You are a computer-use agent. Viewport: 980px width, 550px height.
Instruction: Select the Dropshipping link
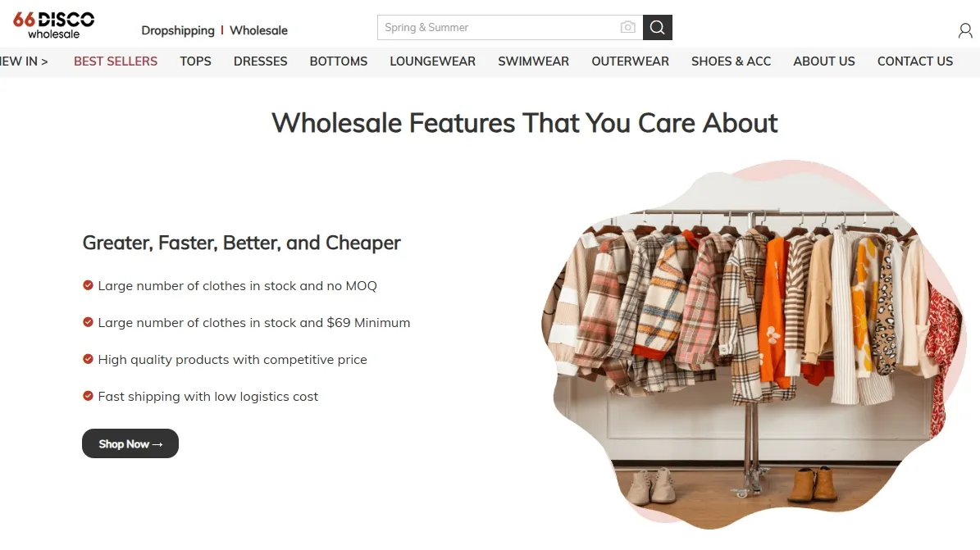(x=177, y=30)
